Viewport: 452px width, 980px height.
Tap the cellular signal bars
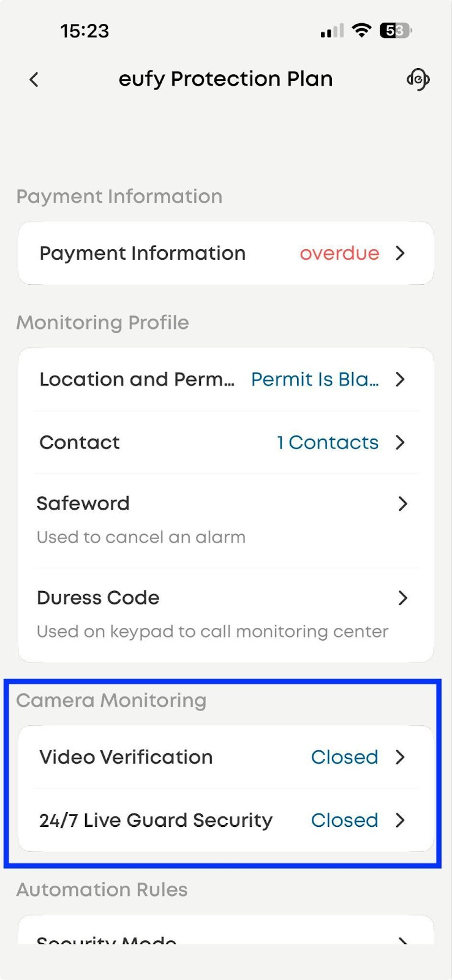332,31
